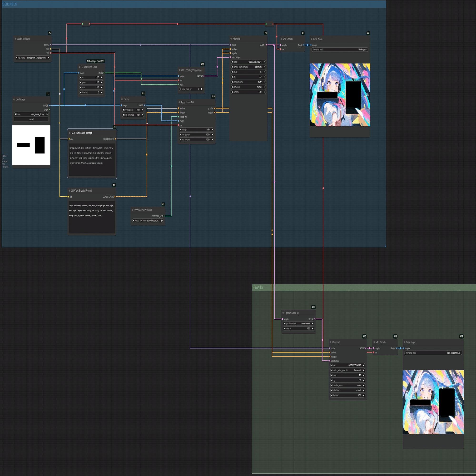Open the upscale_method nearest-exact dropdown
Screen dimensions: 476x476
pyautogui.click(x=298, y=324)
